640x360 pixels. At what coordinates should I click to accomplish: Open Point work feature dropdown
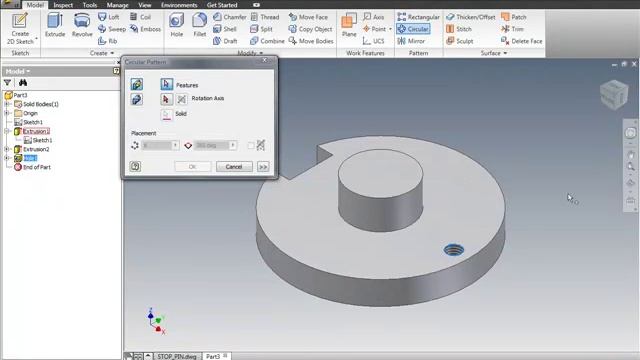point(390,29)
